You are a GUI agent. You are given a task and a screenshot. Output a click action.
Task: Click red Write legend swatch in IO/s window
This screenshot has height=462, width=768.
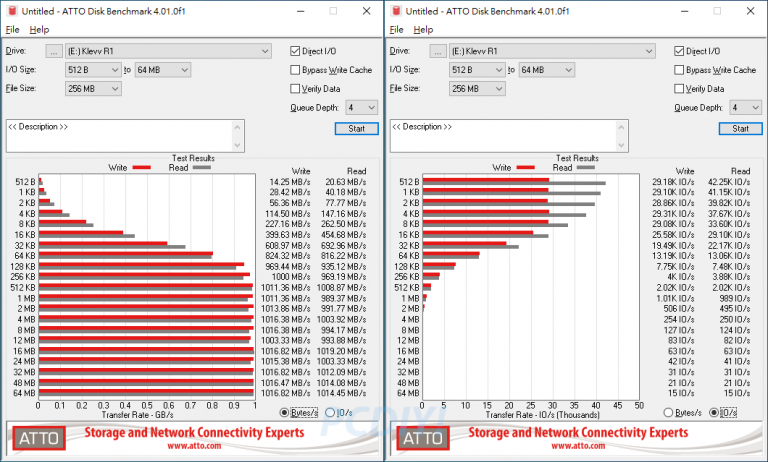(526, 168)
